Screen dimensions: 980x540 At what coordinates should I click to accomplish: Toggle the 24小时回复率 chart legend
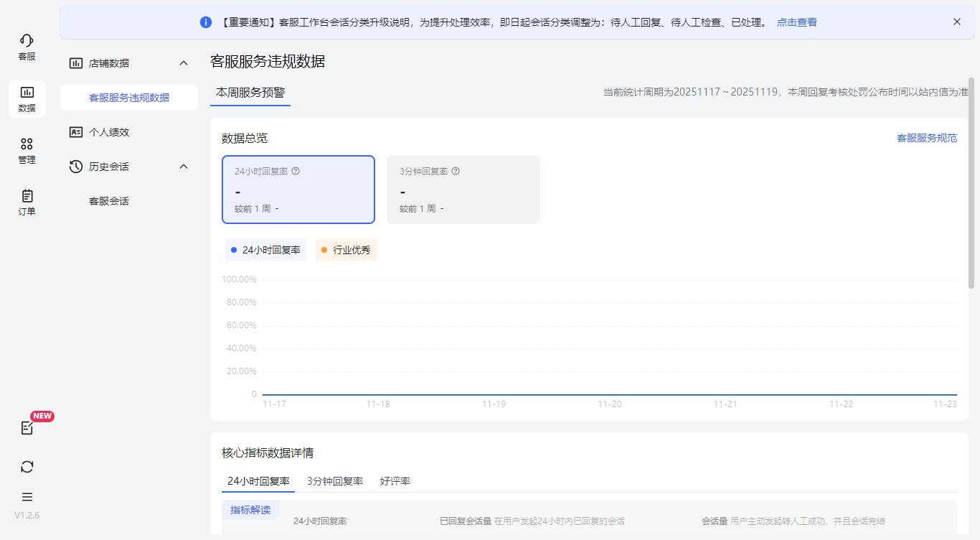point(265,250)
